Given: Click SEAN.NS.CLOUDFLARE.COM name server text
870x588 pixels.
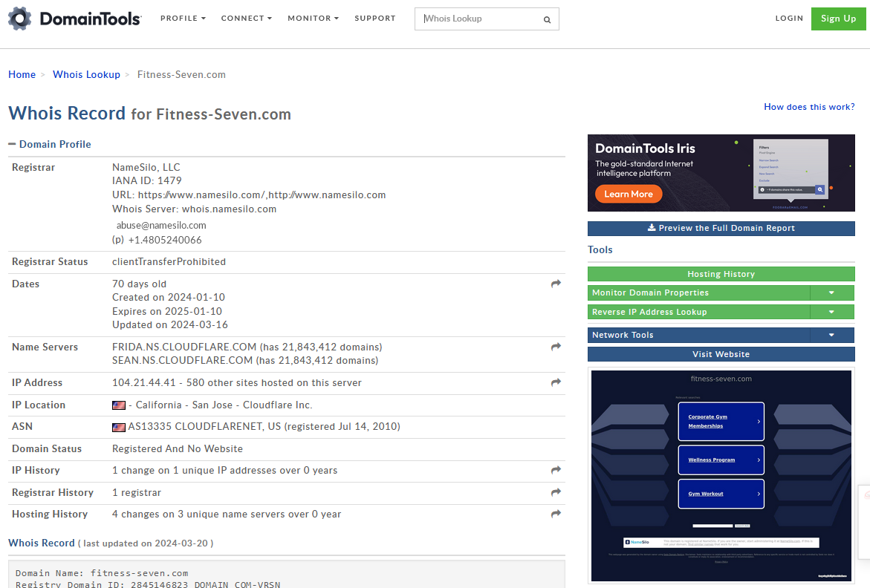Looking at the screenshot, I should (x=183, y=360).
